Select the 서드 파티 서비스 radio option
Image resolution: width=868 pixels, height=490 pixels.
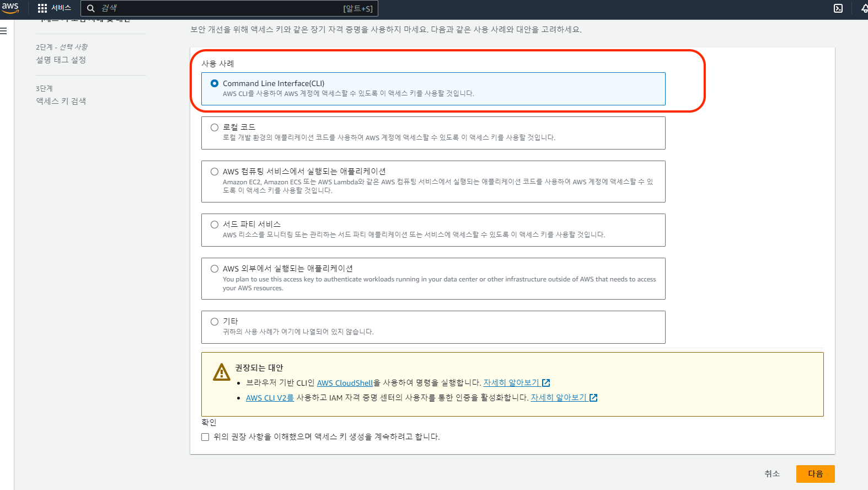coord(215,225)
